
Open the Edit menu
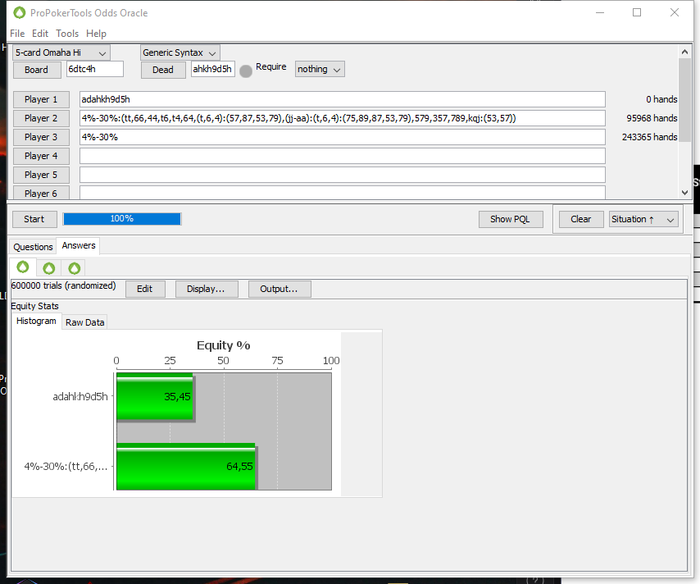(x=40, y=33)
